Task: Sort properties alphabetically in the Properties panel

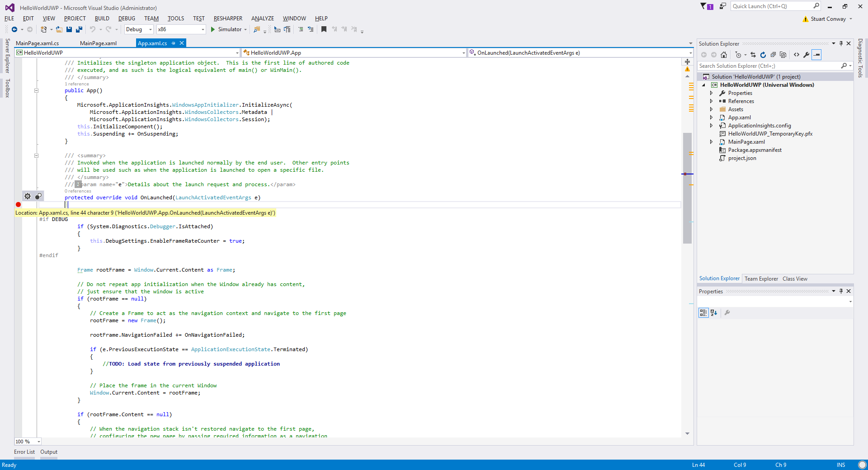Action: (714, 313)
